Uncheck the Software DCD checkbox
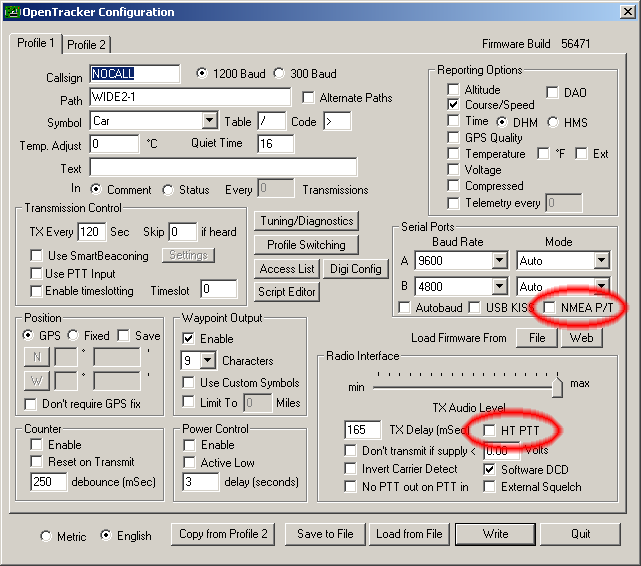Image resolution: width=641 pixels, height=566 pixels. 489,470
